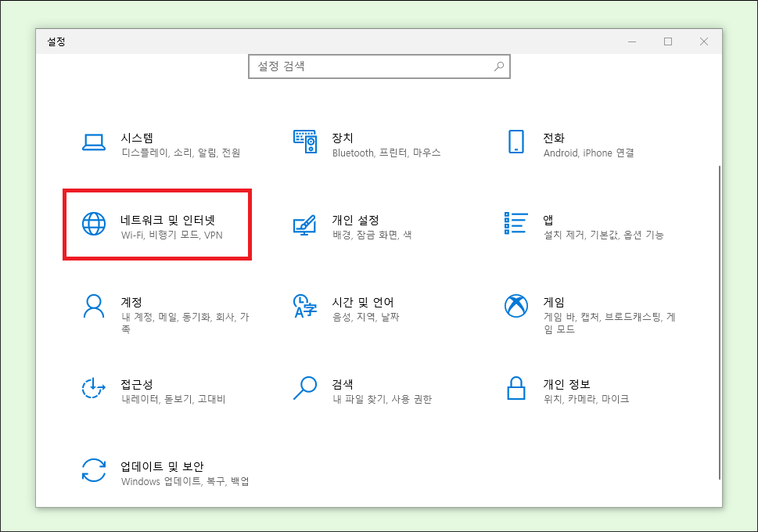The width and height of the screenshot is (758, 532).
Task: Minimize the 설정 window
Action: (x=632, y=41)
